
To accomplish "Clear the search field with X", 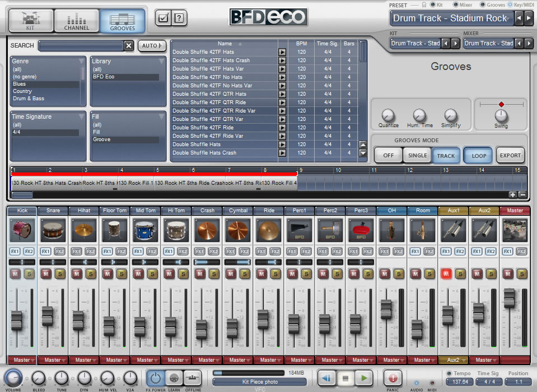I will [129, 45].
